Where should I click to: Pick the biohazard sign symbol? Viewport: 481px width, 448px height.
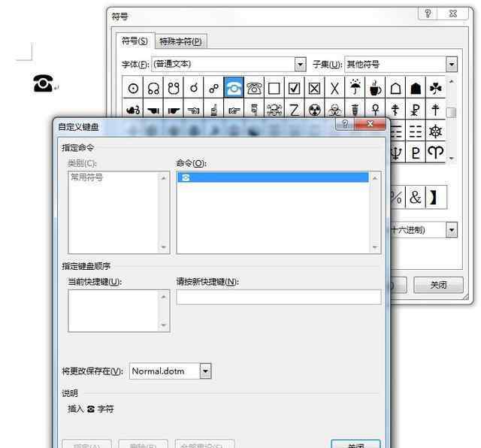[x=335, y=110]
